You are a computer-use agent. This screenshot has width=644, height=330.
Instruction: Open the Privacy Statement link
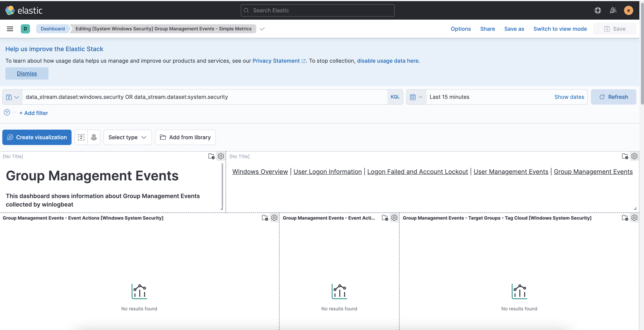point(276,61)
